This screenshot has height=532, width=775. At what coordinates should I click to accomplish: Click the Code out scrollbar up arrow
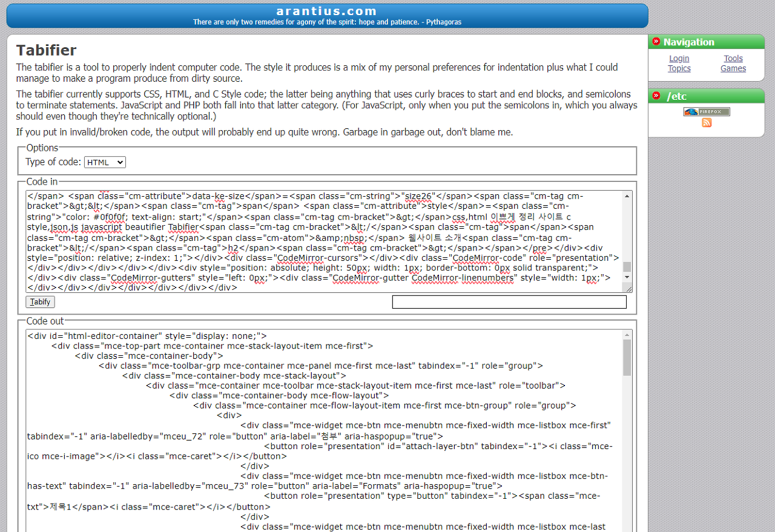pos(627,335)
